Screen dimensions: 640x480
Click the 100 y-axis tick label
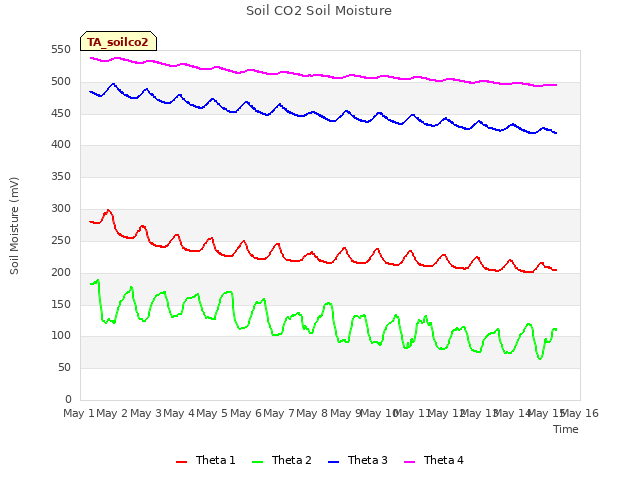pos(61,336)
